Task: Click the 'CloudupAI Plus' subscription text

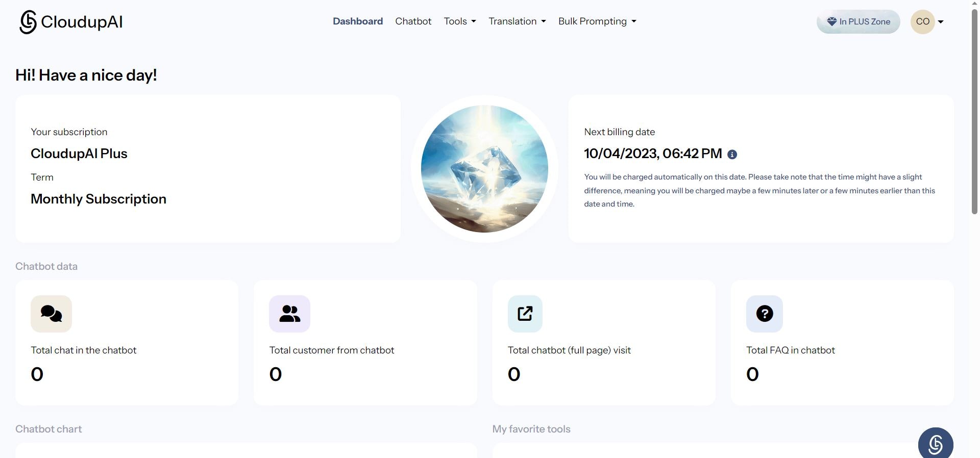Action: click(x=79, y=154)
